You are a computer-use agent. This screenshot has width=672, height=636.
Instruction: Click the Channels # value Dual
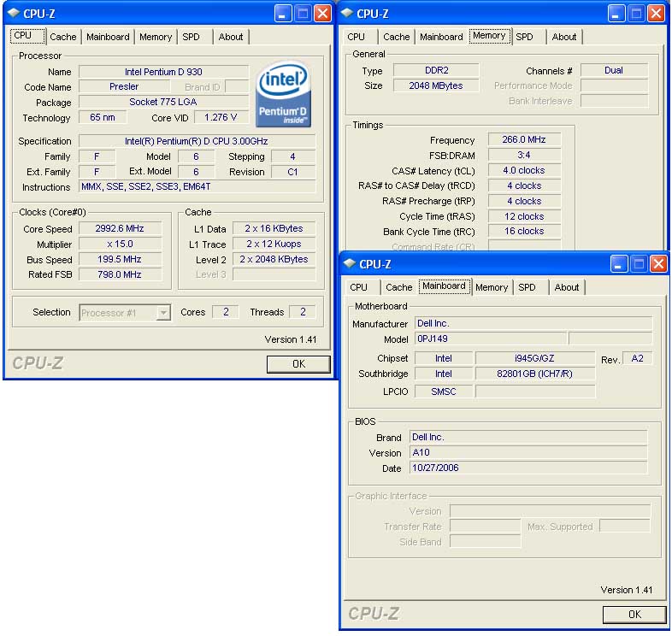[x=614, y=70]
